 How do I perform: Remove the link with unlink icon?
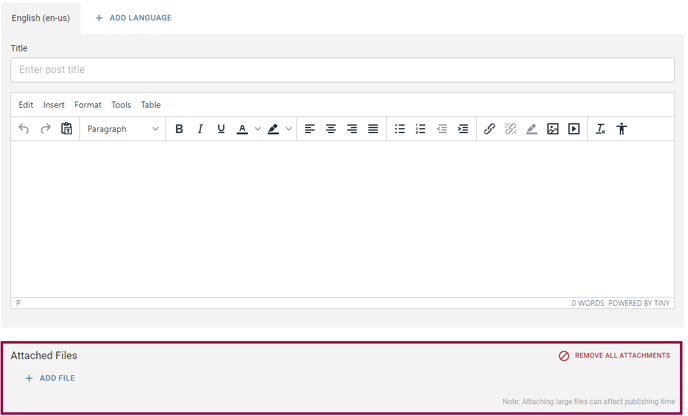(x=511, y=129)
